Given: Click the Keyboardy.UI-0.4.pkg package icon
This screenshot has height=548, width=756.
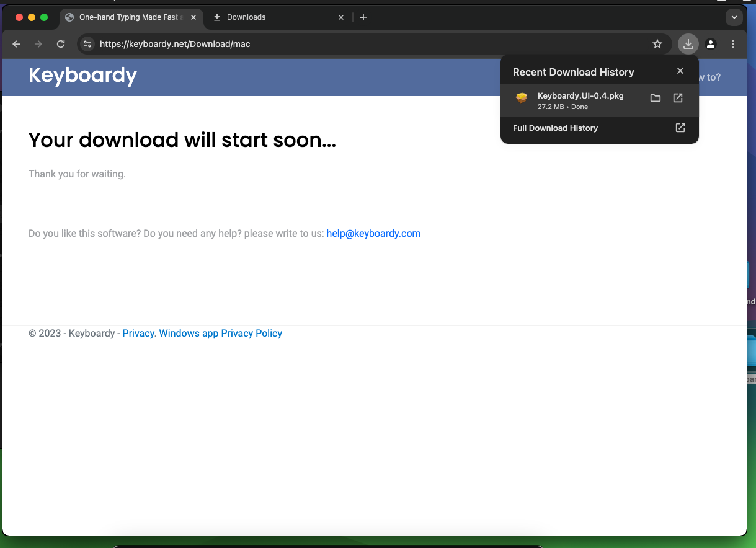Looking at the screenshot, I should tap(522, 98).
